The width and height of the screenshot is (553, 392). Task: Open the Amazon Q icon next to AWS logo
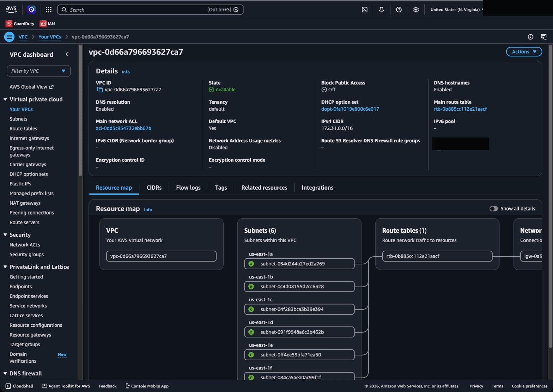pyautogui.click(x=31, y=10)
